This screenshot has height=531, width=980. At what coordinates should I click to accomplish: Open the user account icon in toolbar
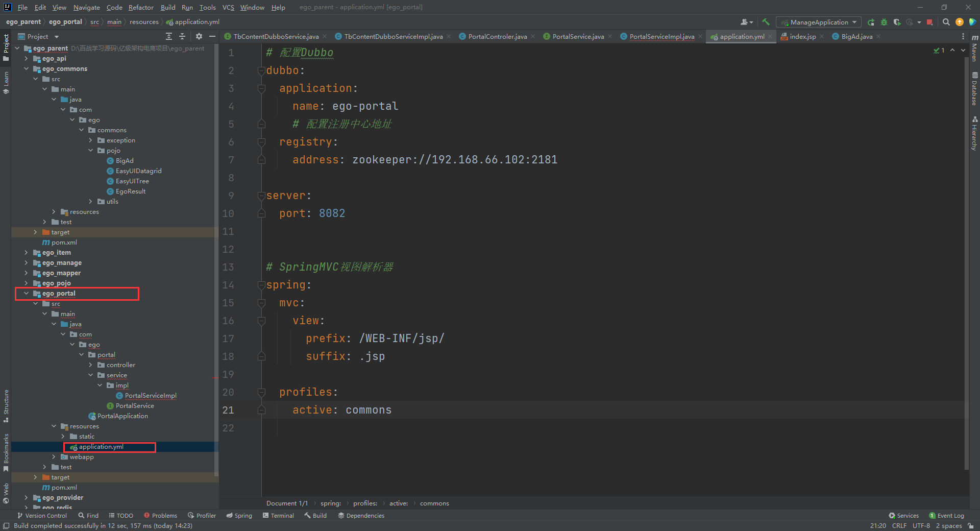pyautogui.click(x=746, y=22)
